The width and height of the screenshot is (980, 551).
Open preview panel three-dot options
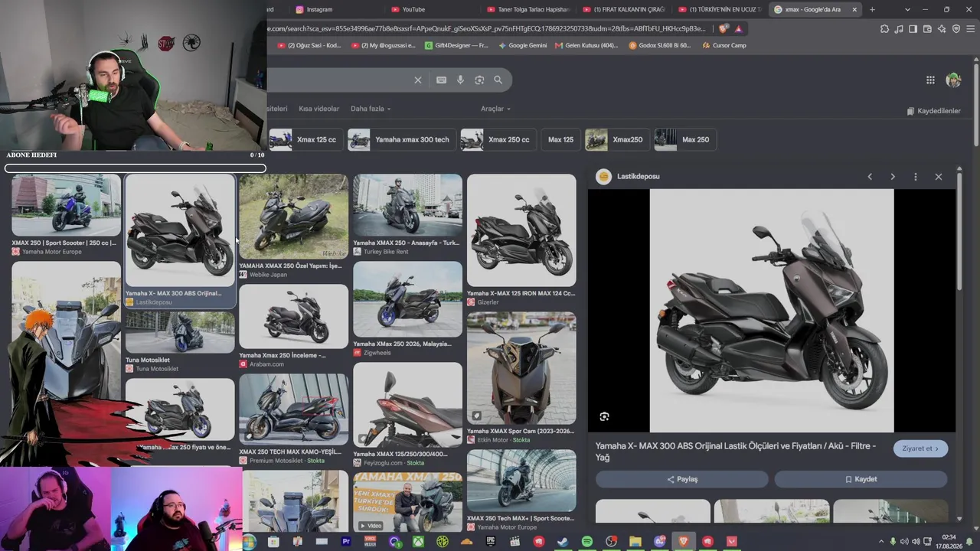pos(916,177)
